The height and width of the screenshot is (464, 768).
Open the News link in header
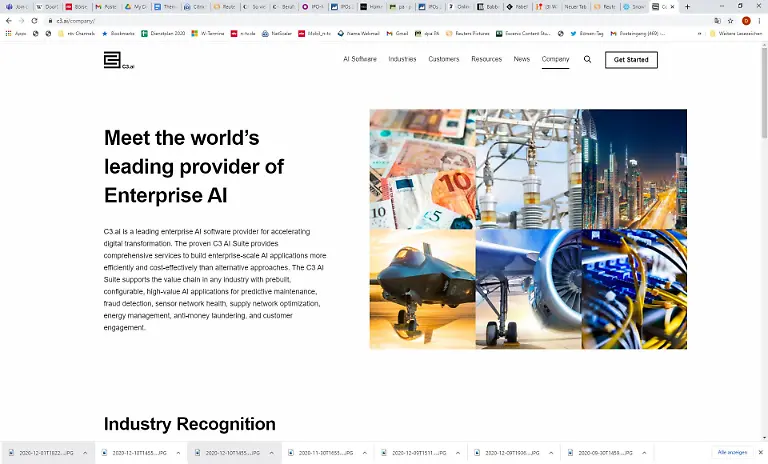(521, 60)
